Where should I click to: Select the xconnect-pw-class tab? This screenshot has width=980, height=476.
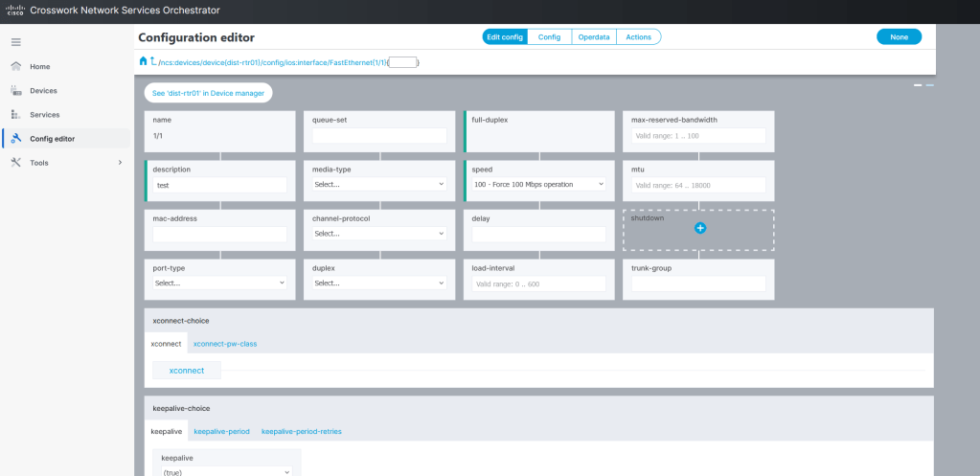(225, 344)
